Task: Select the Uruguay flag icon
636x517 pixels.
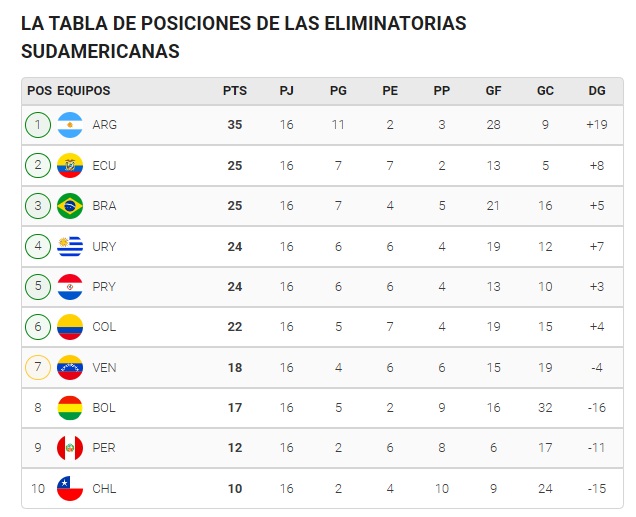Action: tap(70, 246)
